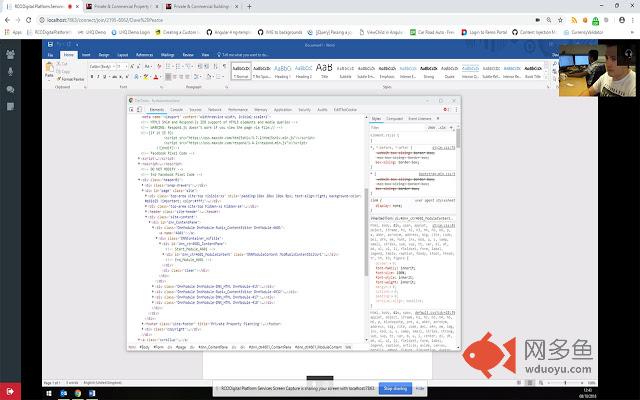Switch to the DevTools Sources tab
This screenshot has width=640, height=400.
pos(195,109)
